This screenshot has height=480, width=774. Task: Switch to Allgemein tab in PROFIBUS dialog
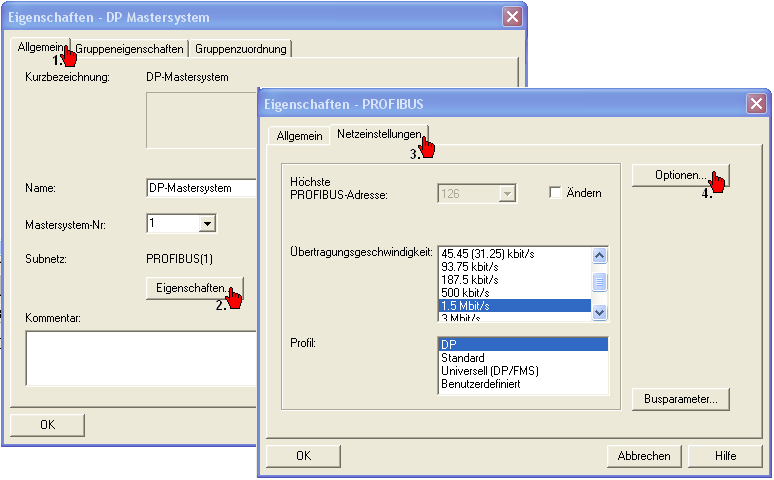[x=299, y=136]
